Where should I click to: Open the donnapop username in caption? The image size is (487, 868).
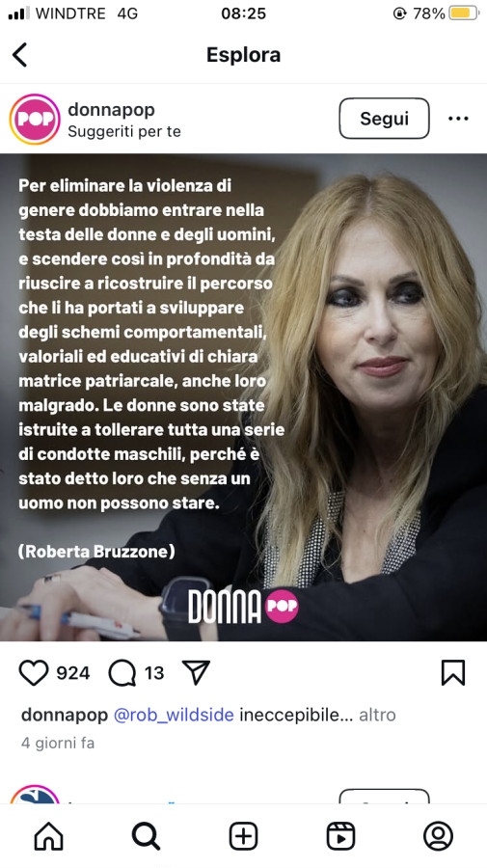(65, 715)
